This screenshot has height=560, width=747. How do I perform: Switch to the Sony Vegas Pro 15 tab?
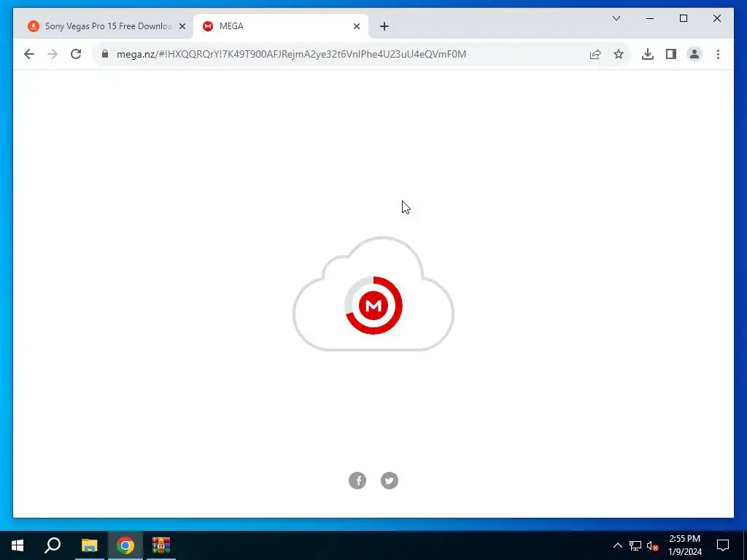coord(107,26)
